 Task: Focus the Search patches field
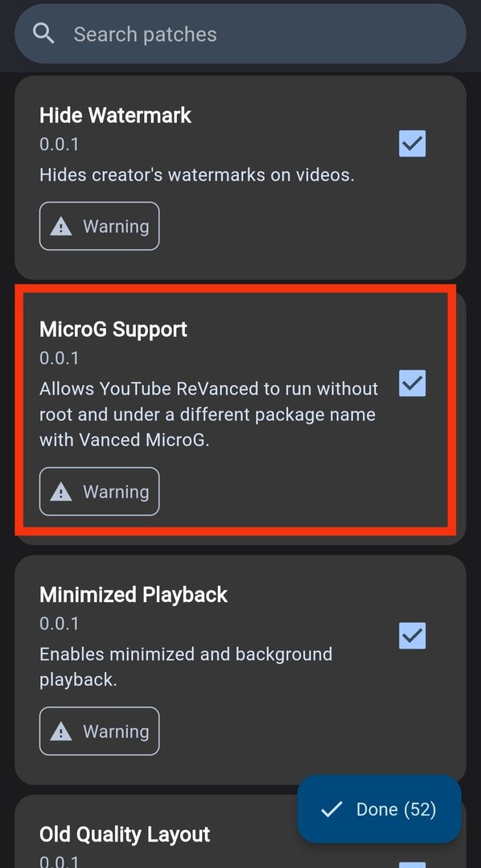click(240, 34)
